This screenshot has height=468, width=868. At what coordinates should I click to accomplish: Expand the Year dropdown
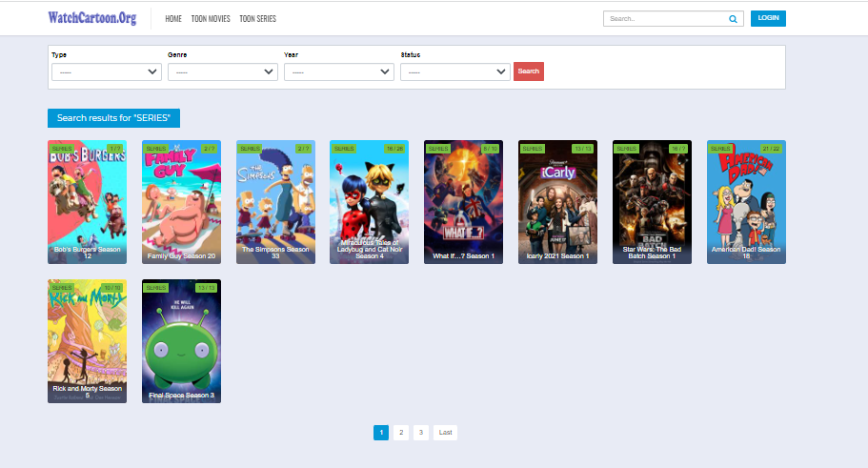339,72
